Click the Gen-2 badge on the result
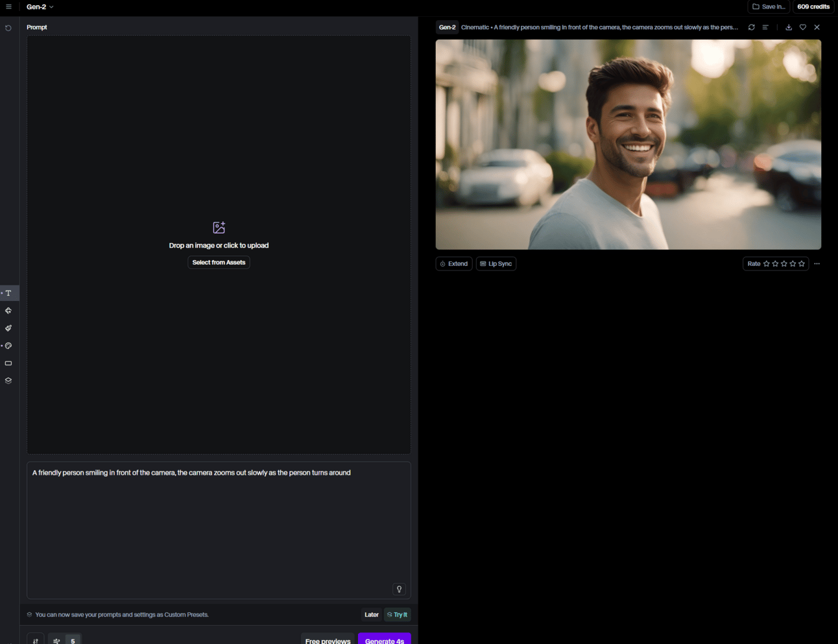 (x=448, y=27)
